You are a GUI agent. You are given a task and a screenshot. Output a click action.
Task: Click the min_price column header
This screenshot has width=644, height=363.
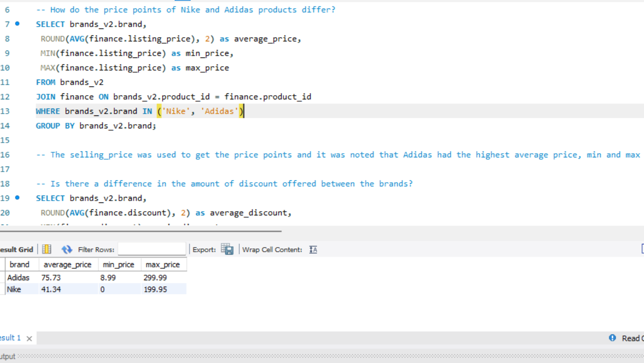click(118, 265)
